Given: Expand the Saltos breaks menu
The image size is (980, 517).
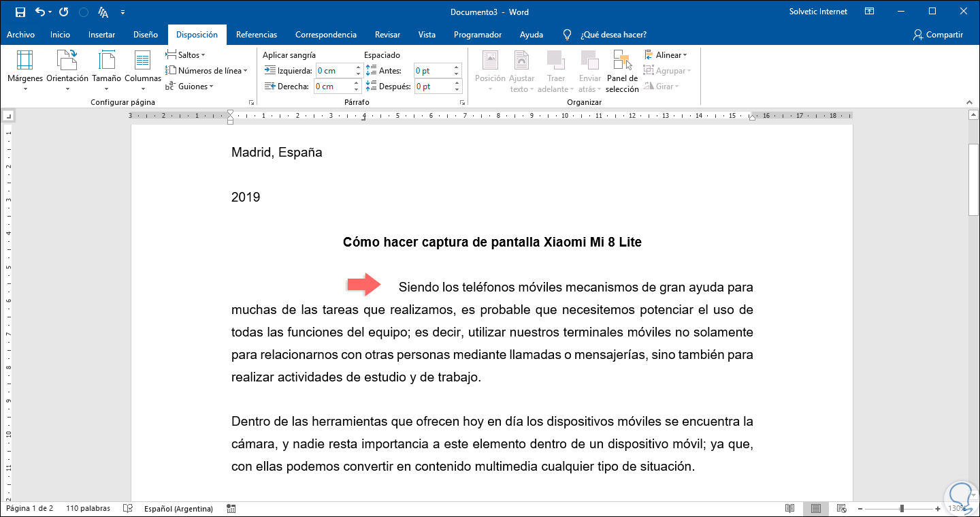Looking at the screenshot, I should (185, 55).
